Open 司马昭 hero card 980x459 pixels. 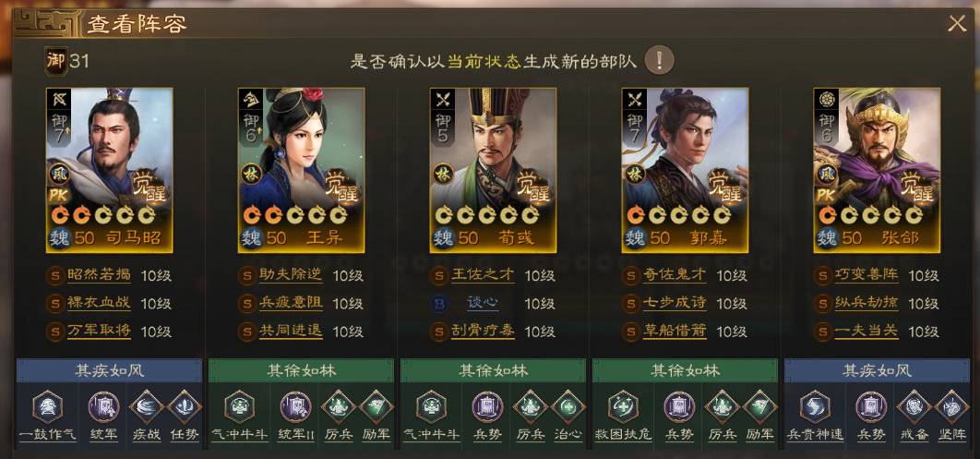110,170
